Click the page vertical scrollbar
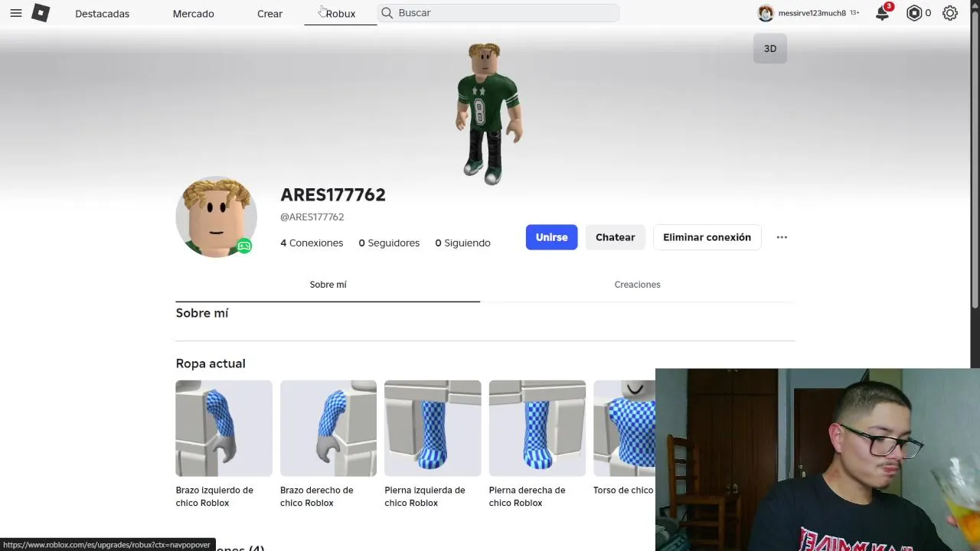This screenshot has height=551, width=980. pos(975,161)
